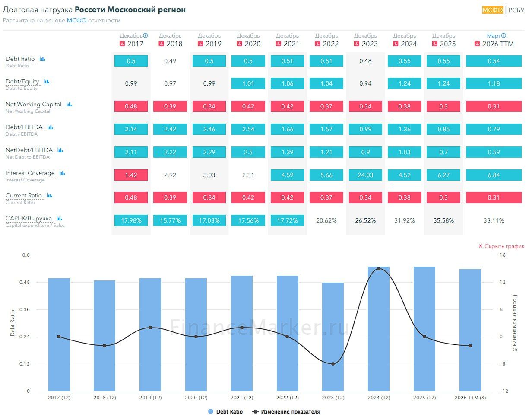This screenshot has height=420, width=529.
Task: Click Interest Coverage value 5.66
Action: pos(326,175)
